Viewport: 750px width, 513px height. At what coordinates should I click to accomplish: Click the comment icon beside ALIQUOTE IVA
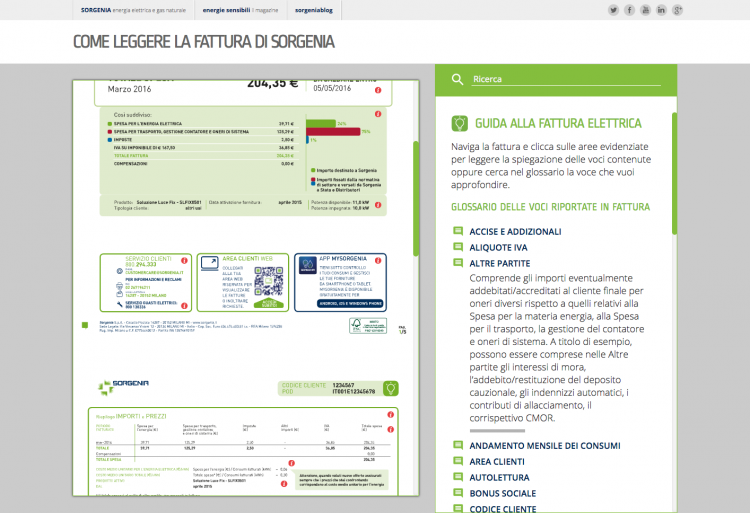click(458, 247)
